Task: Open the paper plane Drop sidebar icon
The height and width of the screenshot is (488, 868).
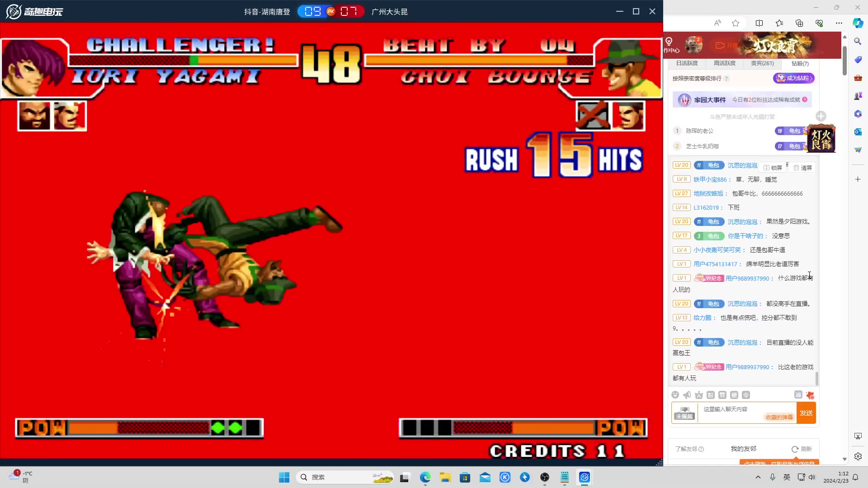Action: click(858, 150)
